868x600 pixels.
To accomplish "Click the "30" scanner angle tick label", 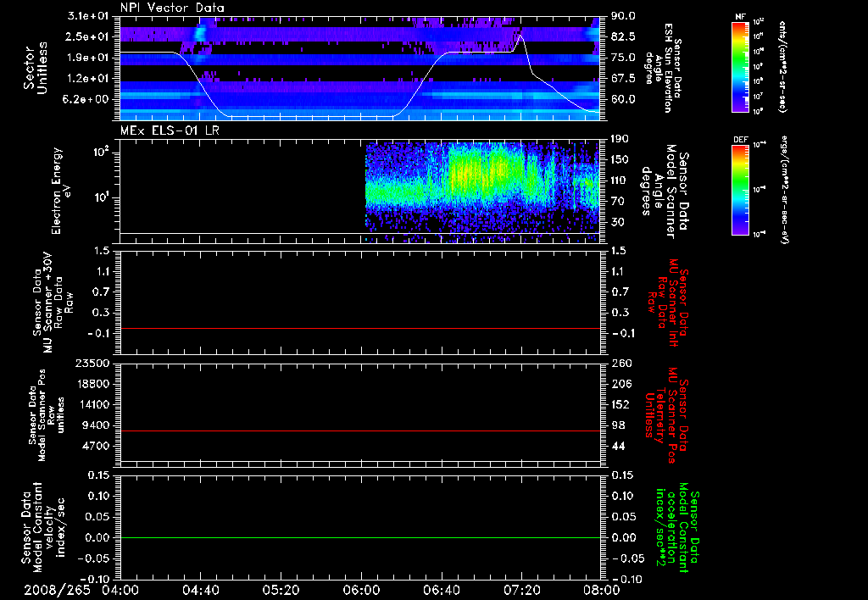I will [x=618, y=222].
